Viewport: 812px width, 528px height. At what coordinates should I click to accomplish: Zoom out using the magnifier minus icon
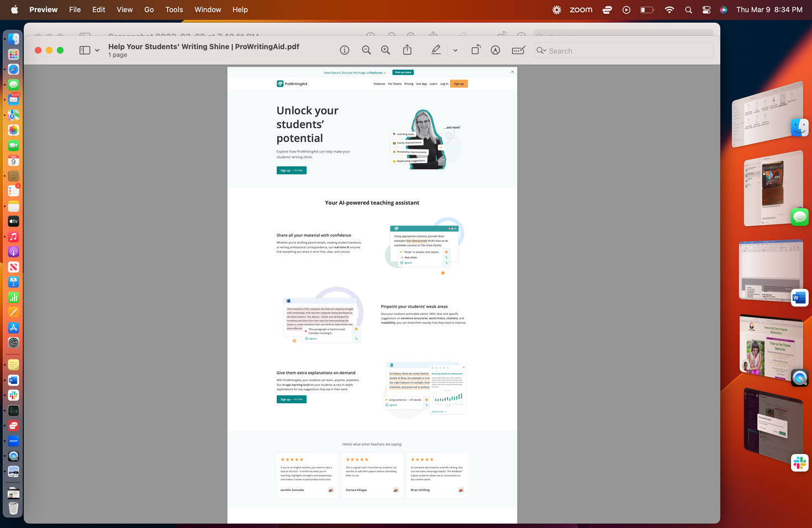pos(366,50)
